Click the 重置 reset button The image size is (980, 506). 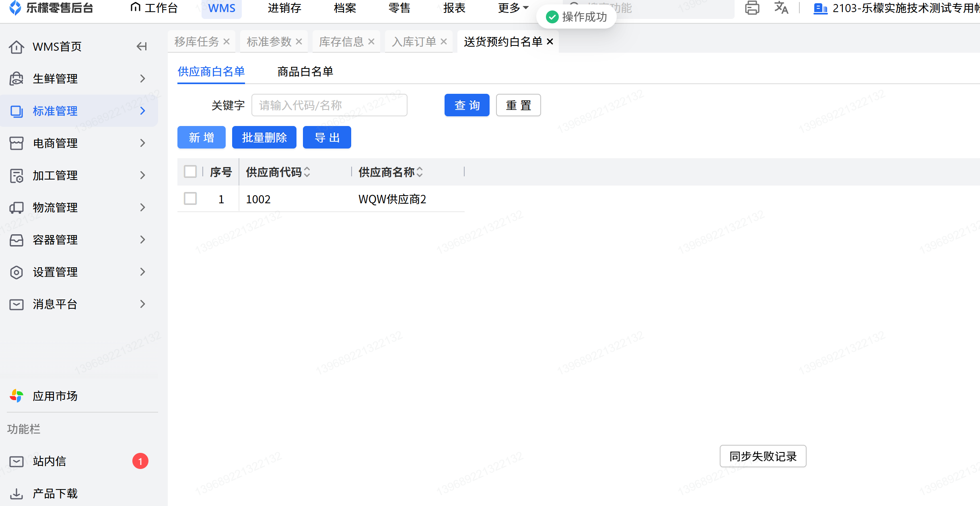coord(519,105)
